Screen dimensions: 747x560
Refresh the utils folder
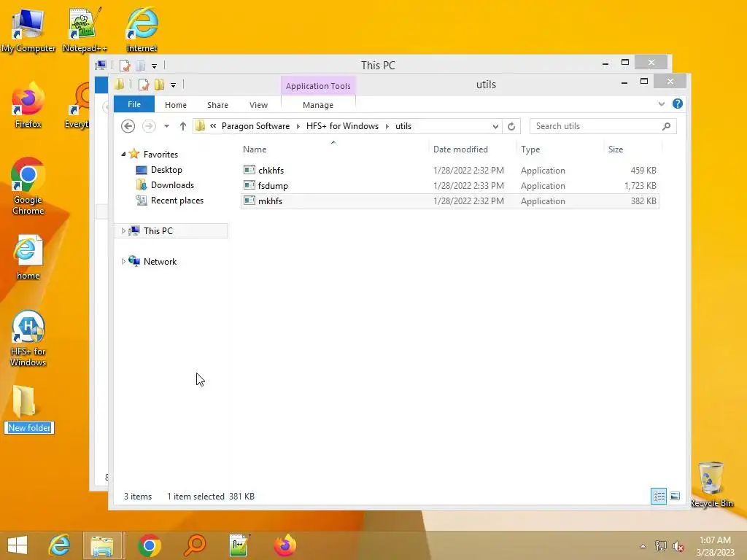pyautogui.click(x=511, y=126)
